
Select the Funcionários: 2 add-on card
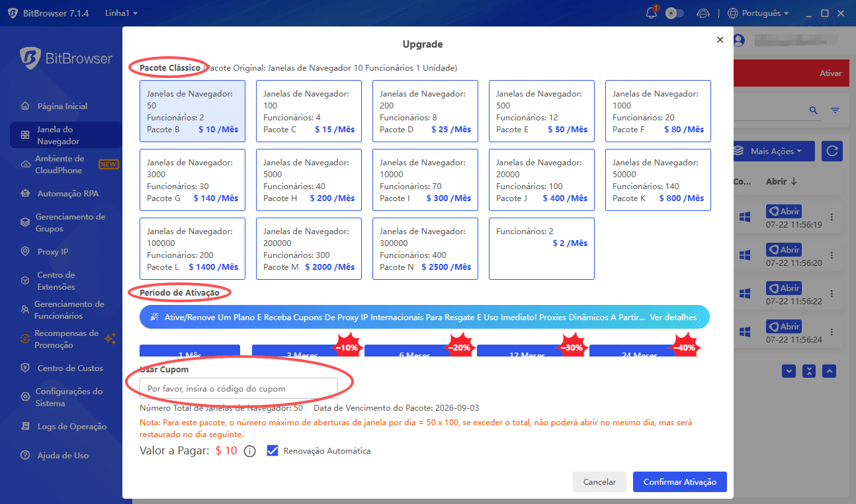542,249
